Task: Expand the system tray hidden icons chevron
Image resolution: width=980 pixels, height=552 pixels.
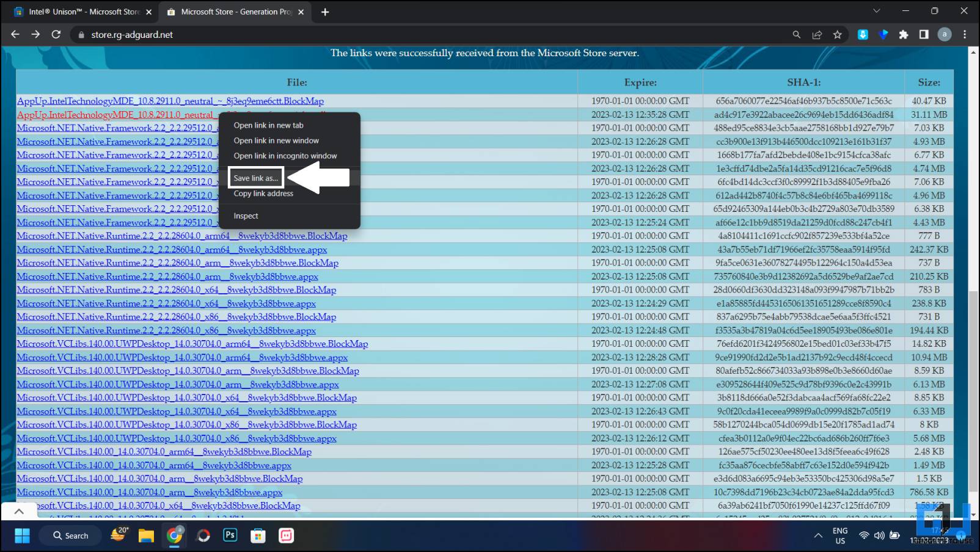Action: click(817, 536)
